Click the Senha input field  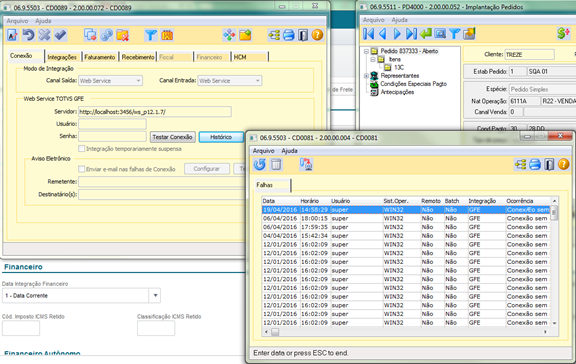[112, 136]
